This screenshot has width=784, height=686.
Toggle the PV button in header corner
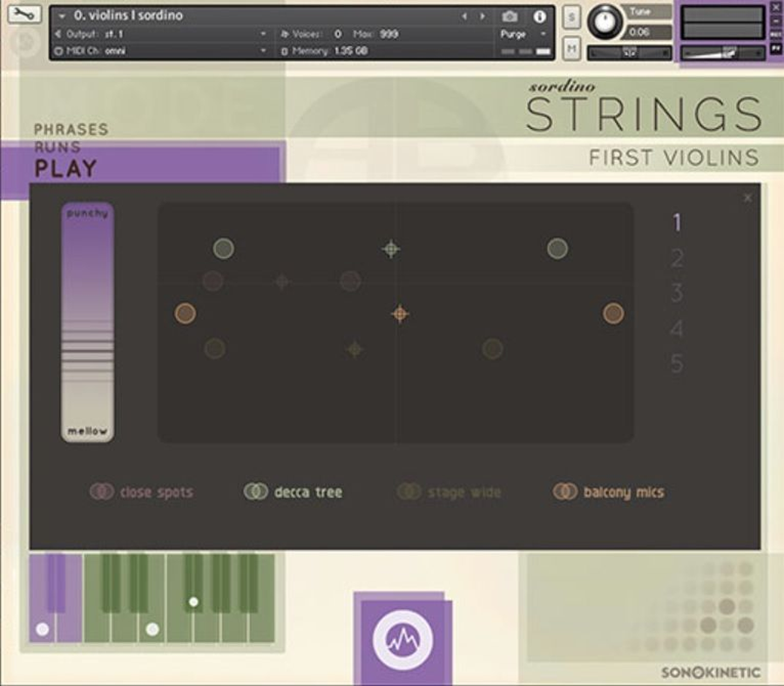[775, 49]
